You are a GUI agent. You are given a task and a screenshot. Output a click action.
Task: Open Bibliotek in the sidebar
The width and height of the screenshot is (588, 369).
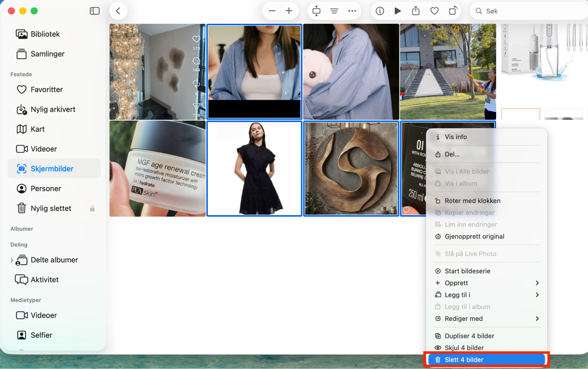54,34
